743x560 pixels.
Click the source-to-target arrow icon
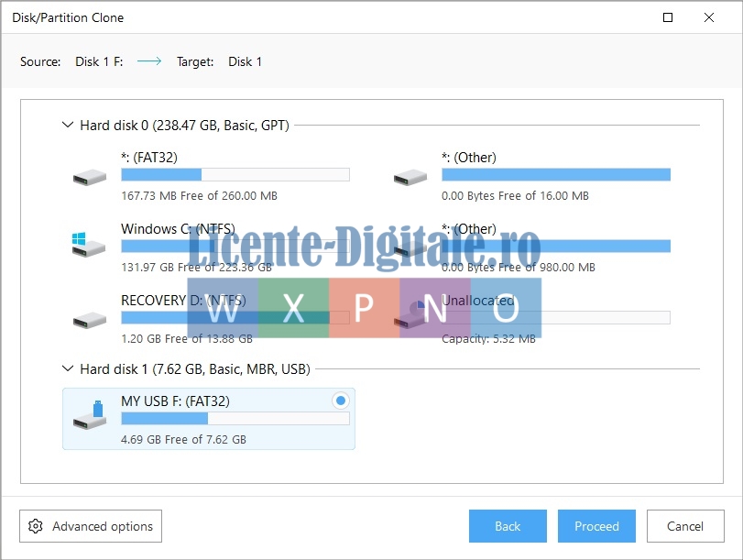pyautogui.click(x=149, y=61)
